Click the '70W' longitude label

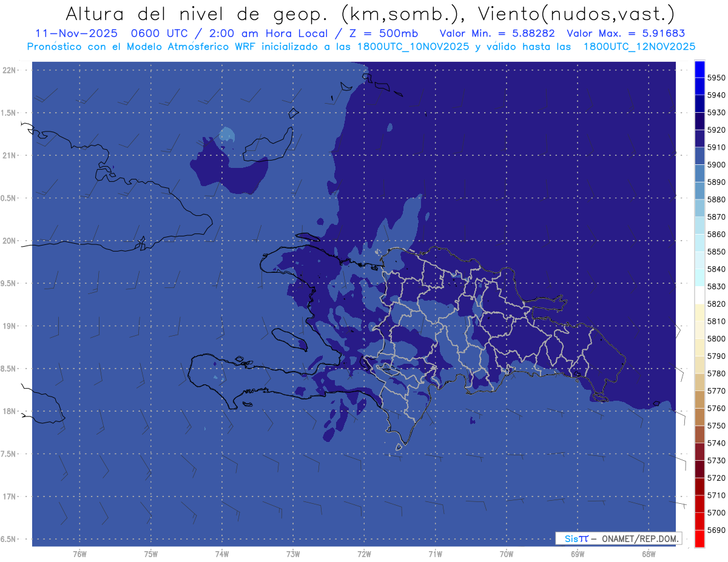[x=507, y=554]
